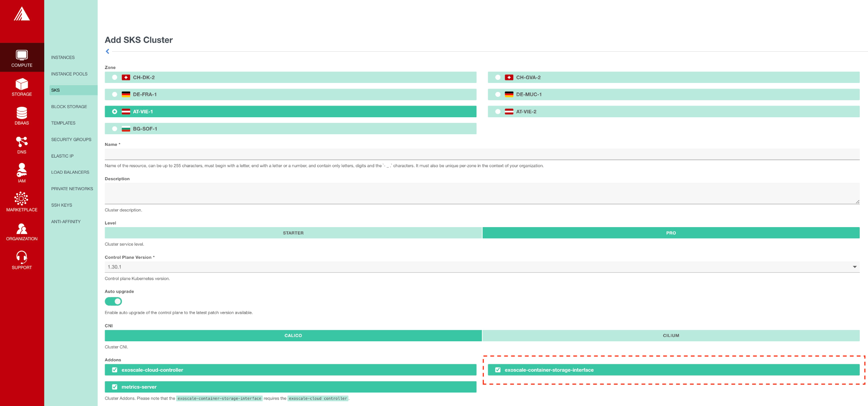The image size is (868, 406).
Task: Open Private Networks in the submenu
Action: 72,189
